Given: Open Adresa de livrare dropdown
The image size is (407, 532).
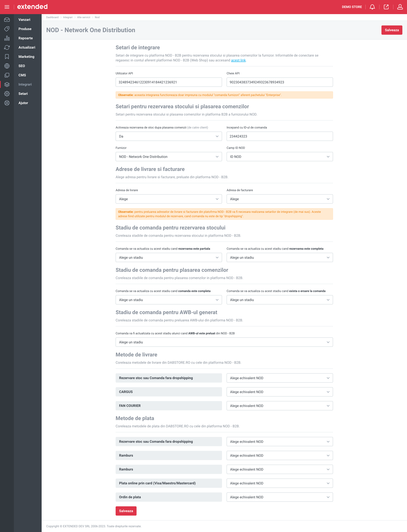Looking at the screenshot, I should click(169, 199).
